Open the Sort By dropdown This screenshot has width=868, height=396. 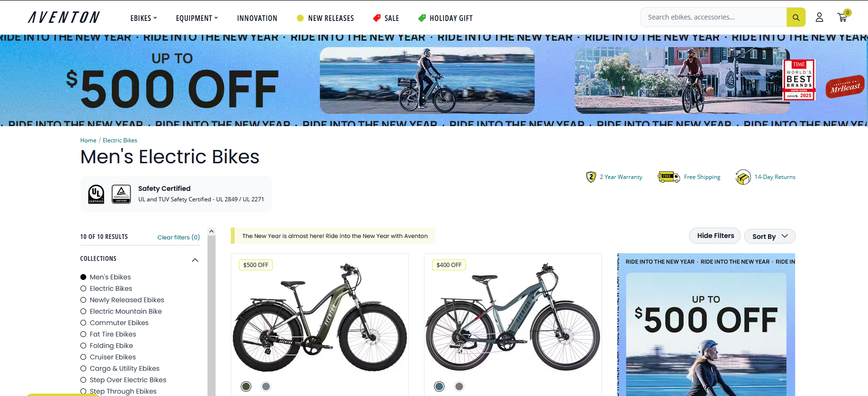point(770,237)
